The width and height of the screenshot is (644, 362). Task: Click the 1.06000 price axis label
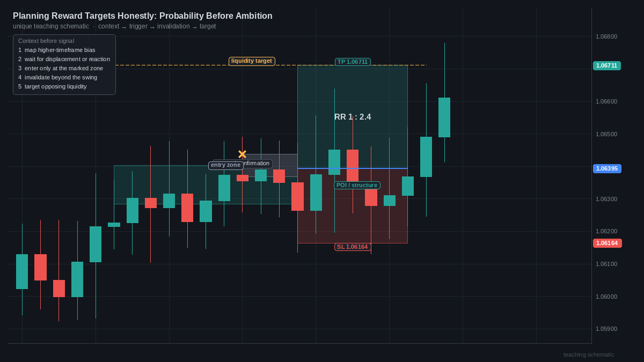[606, 297]
